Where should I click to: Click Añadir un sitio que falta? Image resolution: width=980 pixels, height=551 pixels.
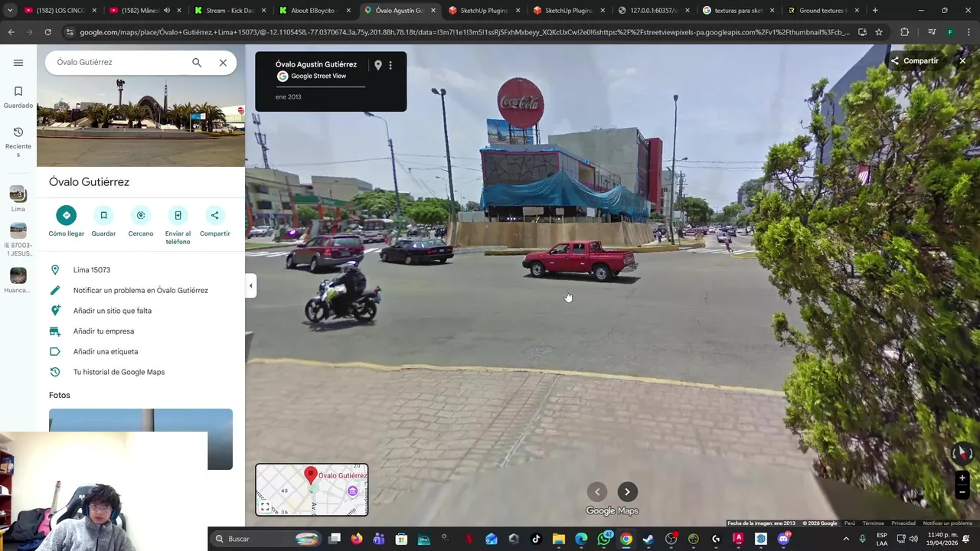tap(141, 311)
